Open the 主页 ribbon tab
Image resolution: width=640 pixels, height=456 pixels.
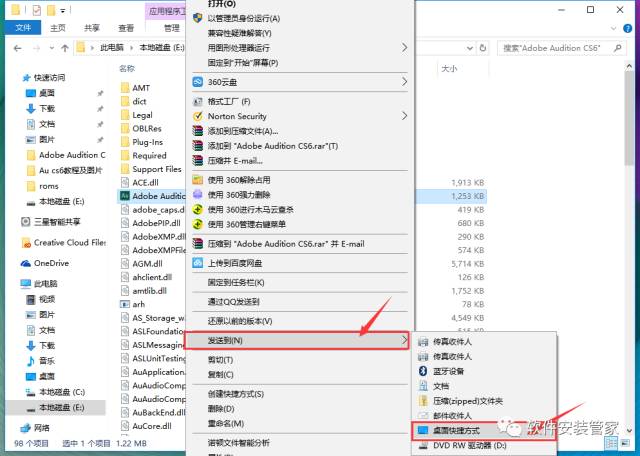(58, 29)
